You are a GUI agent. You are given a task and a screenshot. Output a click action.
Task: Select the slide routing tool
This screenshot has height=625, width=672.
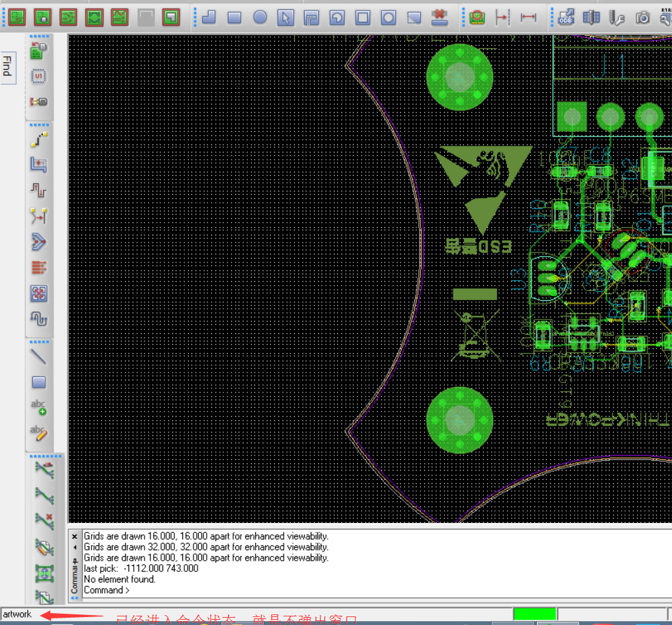pos(39,166)
